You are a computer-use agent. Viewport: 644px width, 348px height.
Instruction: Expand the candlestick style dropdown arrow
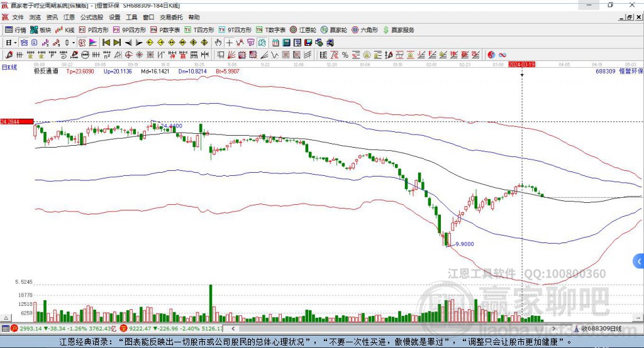[x=74, y=43]
